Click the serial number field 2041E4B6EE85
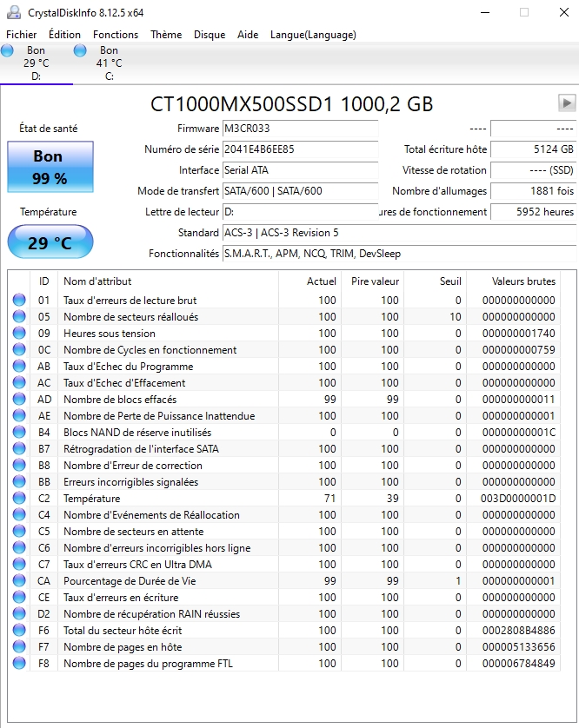Viewport: 579px width, 728px height. [300, 149]
